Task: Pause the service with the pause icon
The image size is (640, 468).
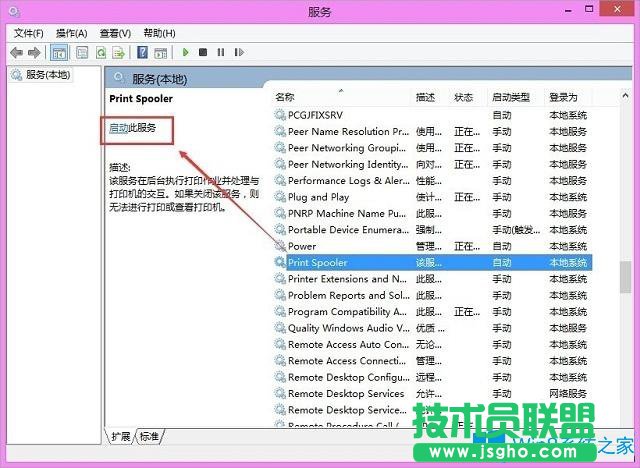Action: (221, 52)
